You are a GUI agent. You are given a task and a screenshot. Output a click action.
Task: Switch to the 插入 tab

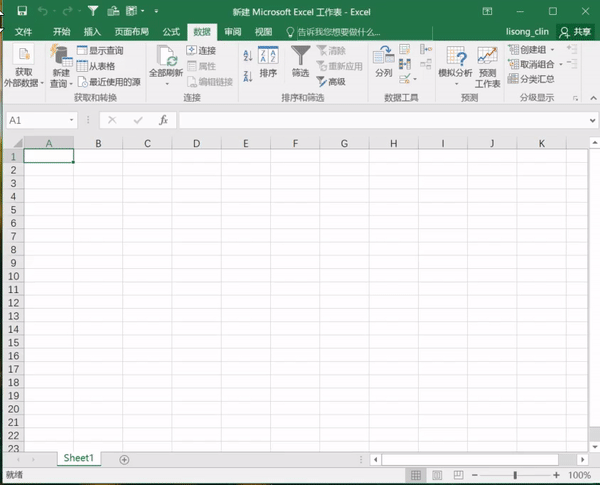point(92,32)
